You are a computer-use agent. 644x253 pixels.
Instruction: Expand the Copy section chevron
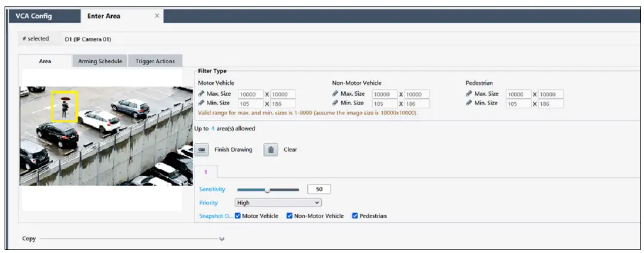click(222, 239)
